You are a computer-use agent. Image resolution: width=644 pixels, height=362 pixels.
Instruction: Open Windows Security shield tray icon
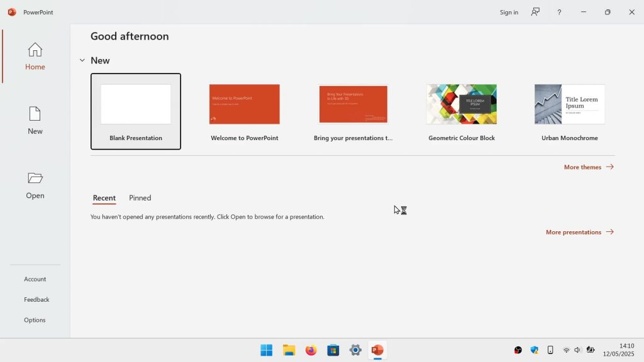point(534,350)
